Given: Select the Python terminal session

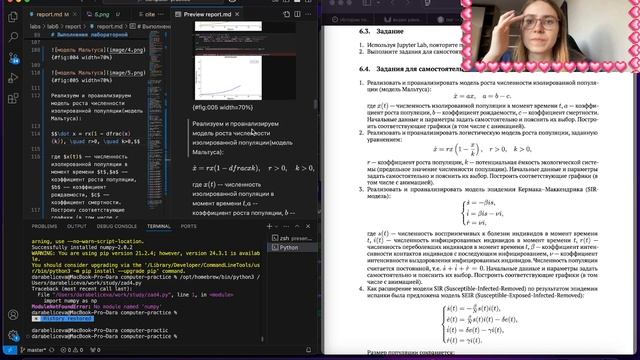Looking at the screenshot, I should click(x=292, y=247).
